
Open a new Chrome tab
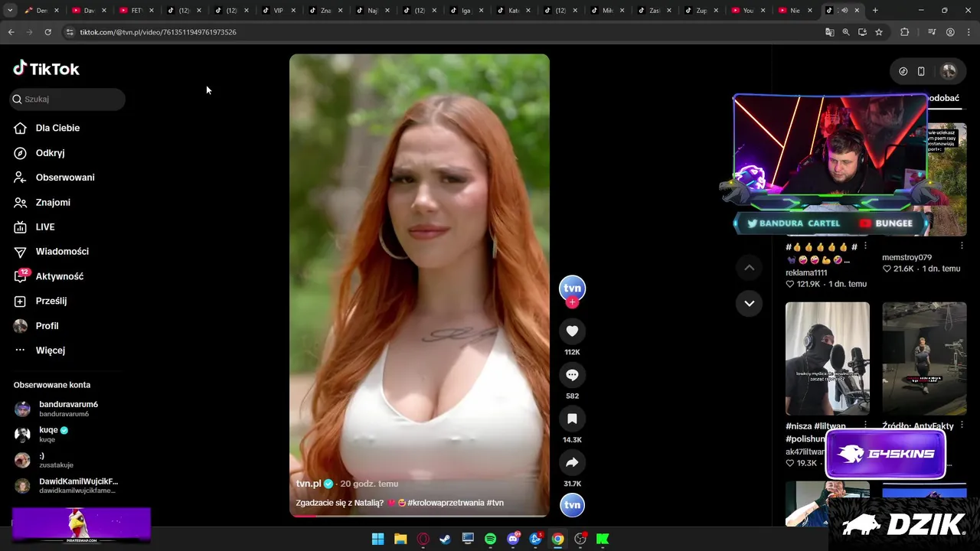point(875,11)
